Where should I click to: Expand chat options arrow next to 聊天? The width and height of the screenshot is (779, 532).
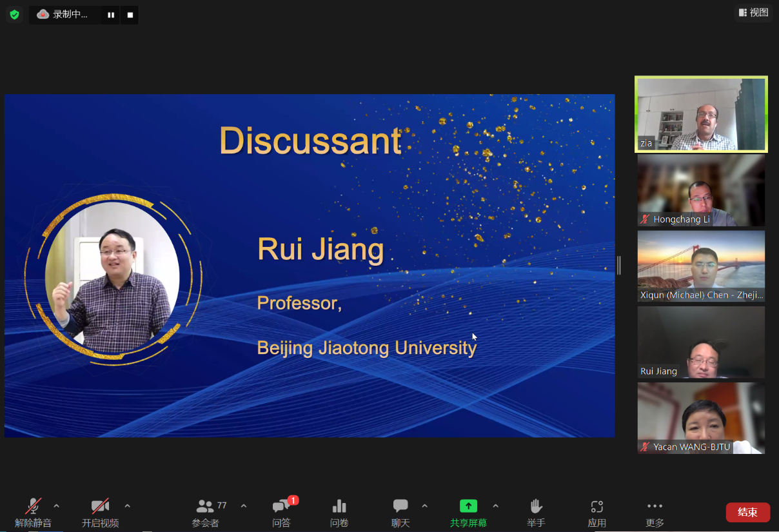coord(424,506)
